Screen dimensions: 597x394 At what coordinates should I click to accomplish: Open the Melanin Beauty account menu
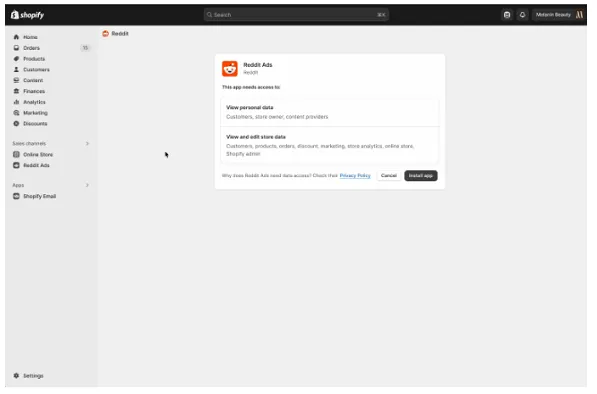coord(558,15)
